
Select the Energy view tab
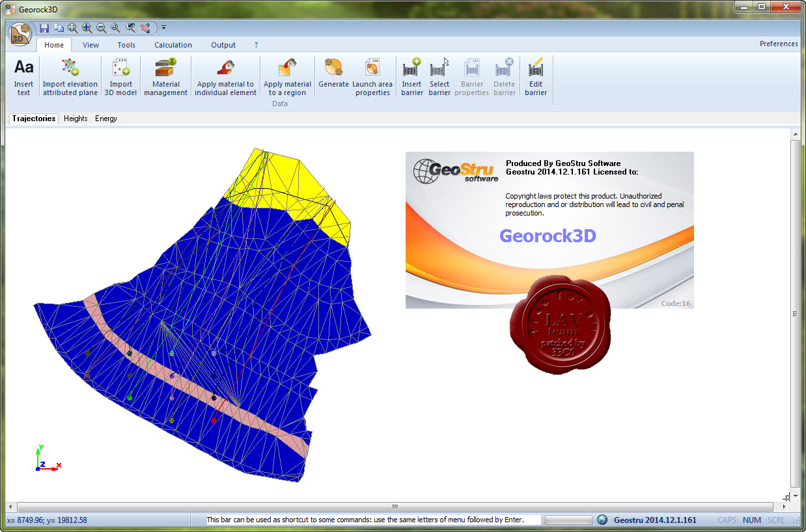point(106,119)
